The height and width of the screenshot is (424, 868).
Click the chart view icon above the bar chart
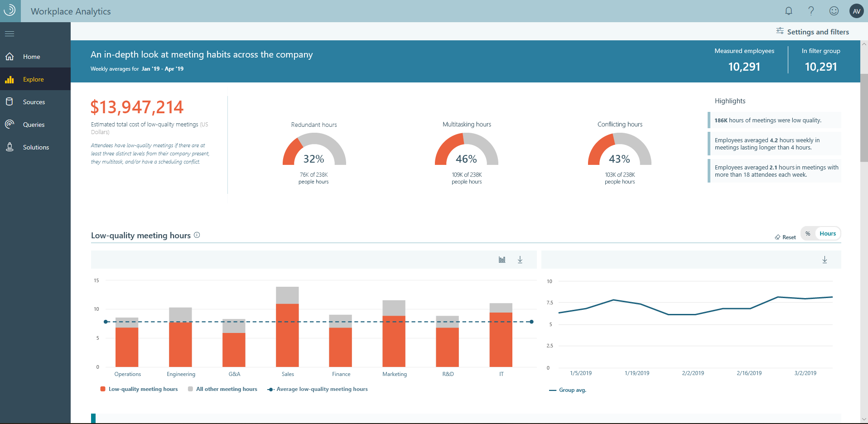click(502, 260)
